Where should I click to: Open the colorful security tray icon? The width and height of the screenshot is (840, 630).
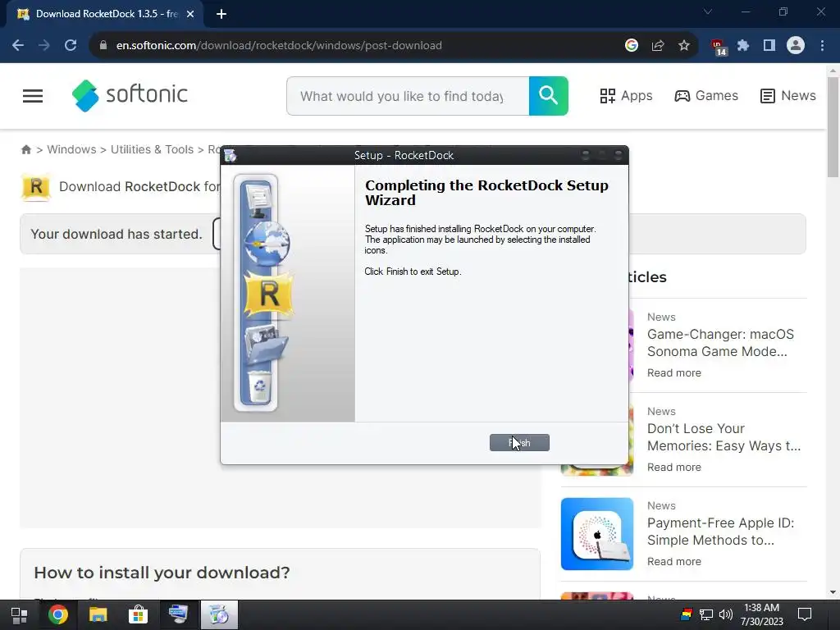pos(687,615)
